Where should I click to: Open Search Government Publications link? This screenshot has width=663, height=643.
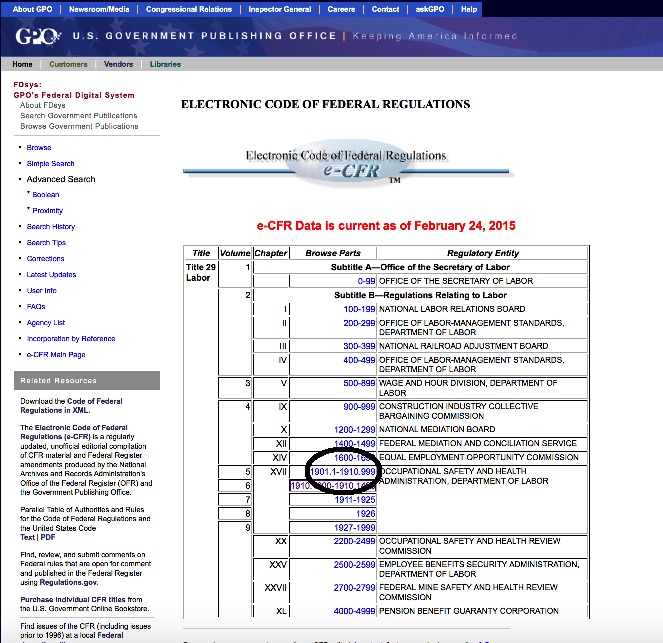click(x=79, y=116)
